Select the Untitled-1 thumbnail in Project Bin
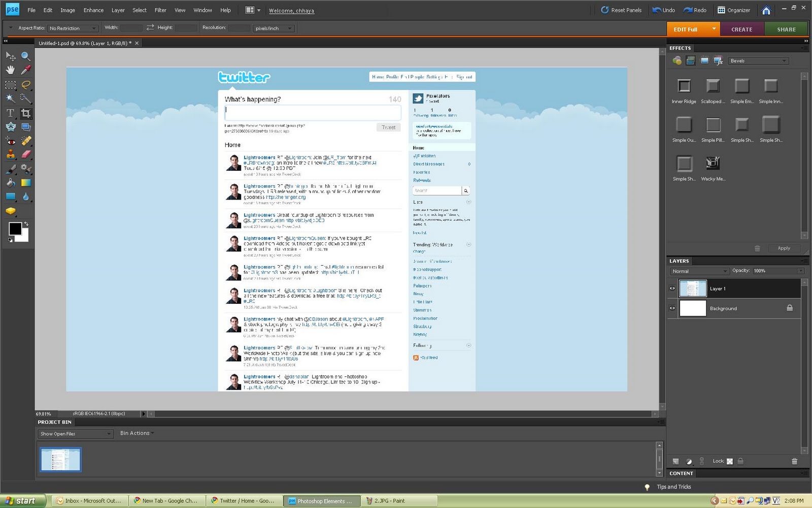Image resolution: width=812 pixels, height=508 pixels. [x=60, y=459]
